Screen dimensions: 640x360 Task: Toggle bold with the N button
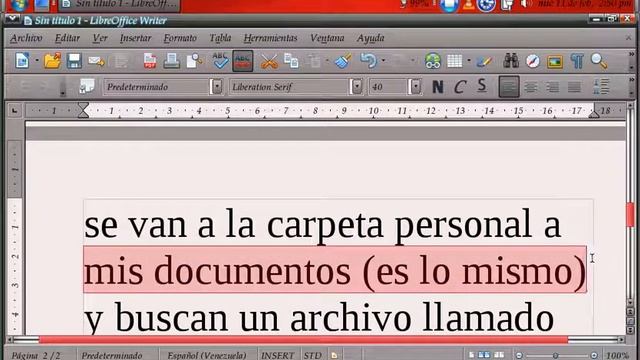pyautogui.click(x=438, y=87)
